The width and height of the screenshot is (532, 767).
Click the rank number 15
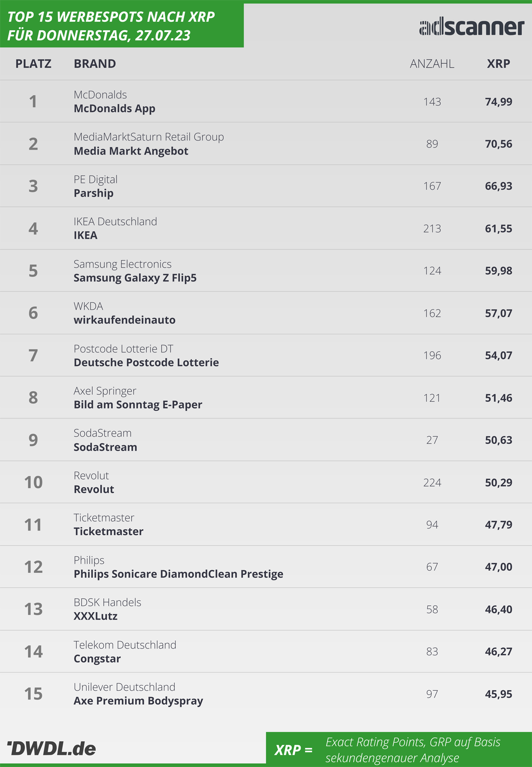[x=33, y=694]
